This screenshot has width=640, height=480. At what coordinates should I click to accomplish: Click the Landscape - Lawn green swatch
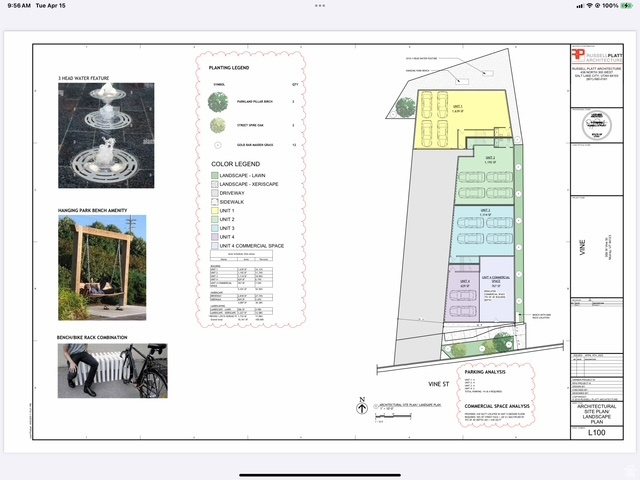pos(215,175)
